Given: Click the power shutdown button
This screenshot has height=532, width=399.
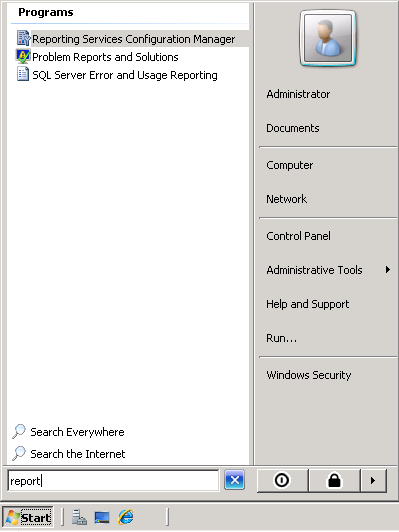Looking at the screenshot, I should click(x=282, y=480).
